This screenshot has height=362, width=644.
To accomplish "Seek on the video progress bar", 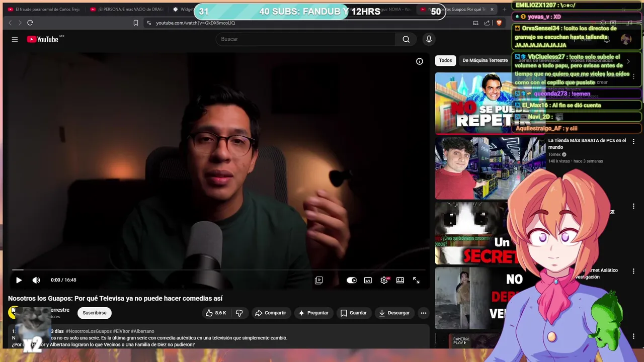I will pos(218,270).
